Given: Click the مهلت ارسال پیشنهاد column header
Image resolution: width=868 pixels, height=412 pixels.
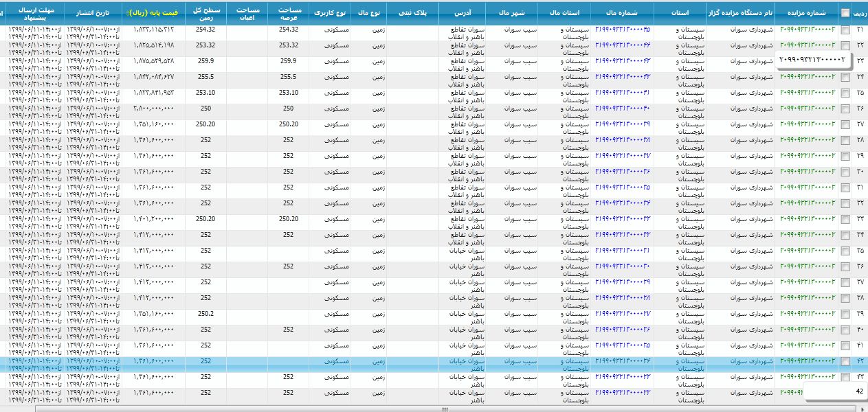Looking at the screenshot, I should (x=32, y=12).
